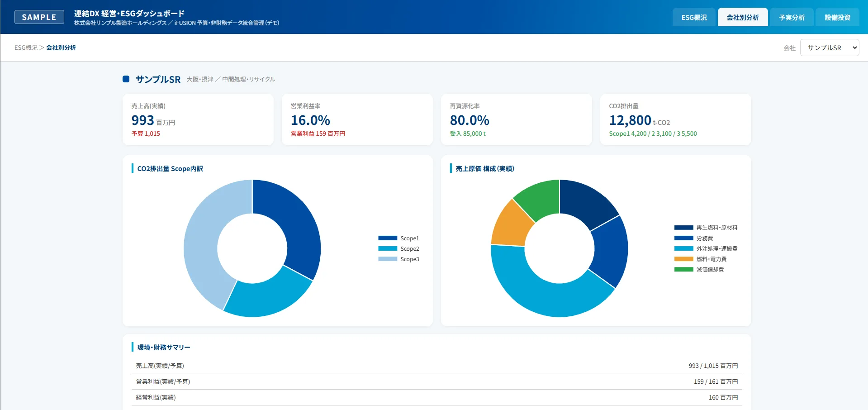Toggle 燃料・電力費 orange legend swatch
The width and height of the screenshot is (868, 410).
click(x=683, y=259)
